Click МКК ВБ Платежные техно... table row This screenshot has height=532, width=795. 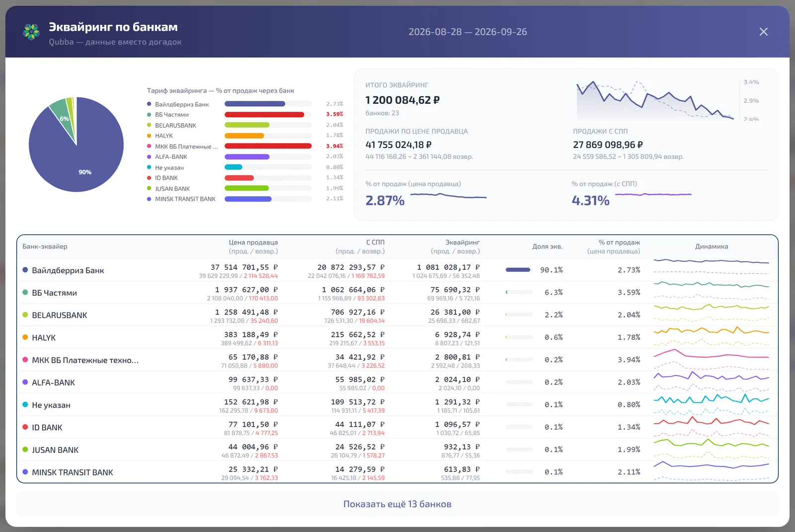pyautogui.click(x=397, y=360)
